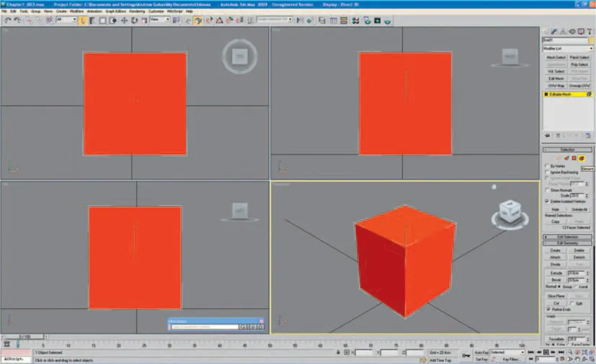The height and width of the screenshot is (364, 596).
Task: Open the Set Key key icon
Action: click(x=466, y=355)
